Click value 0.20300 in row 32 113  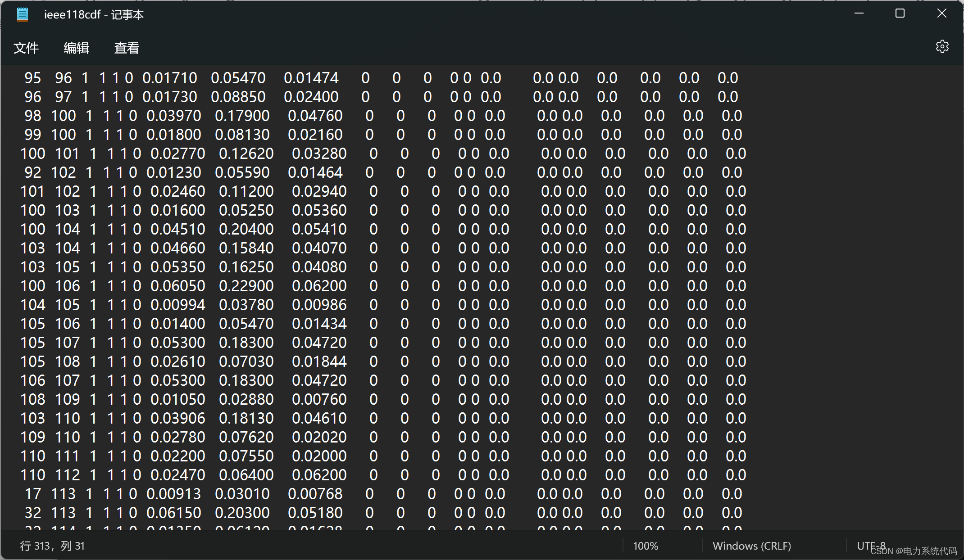pyautogui.click(x=242, y=513)
